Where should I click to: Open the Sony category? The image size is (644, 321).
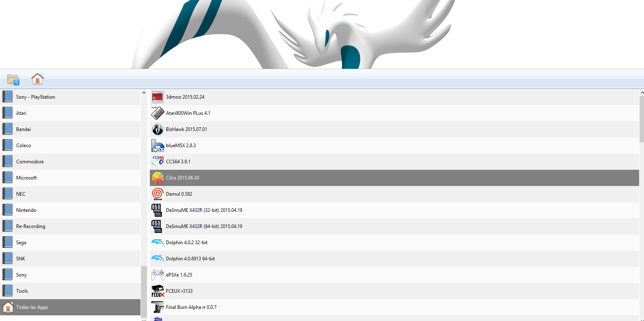click(70, 275)
